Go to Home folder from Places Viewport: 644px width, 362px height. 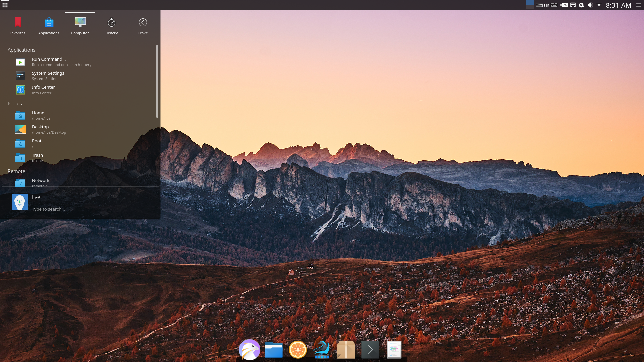[38, 115]
